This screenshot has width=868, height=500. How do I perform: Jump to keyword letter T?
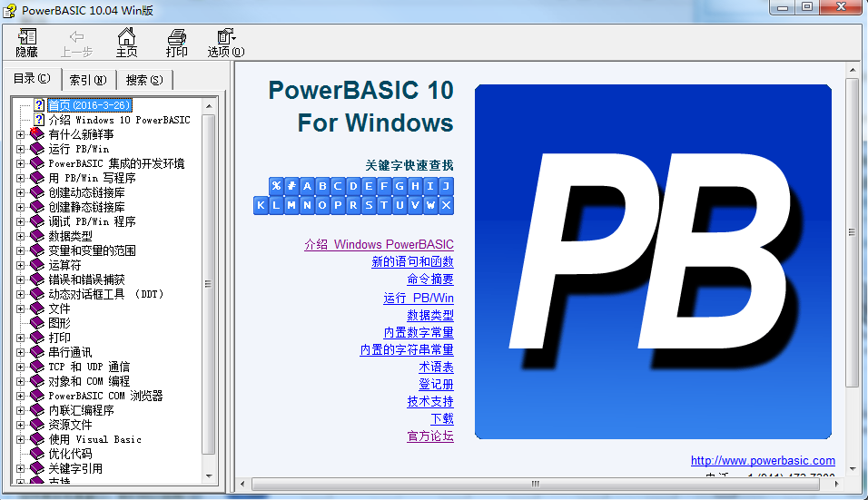click(384, 205)
